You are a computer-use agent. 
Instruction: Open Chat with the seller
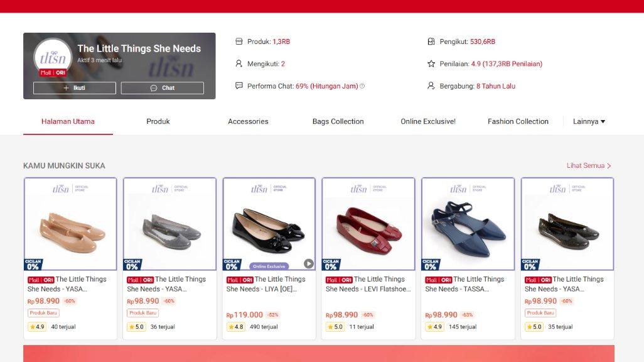162,88
